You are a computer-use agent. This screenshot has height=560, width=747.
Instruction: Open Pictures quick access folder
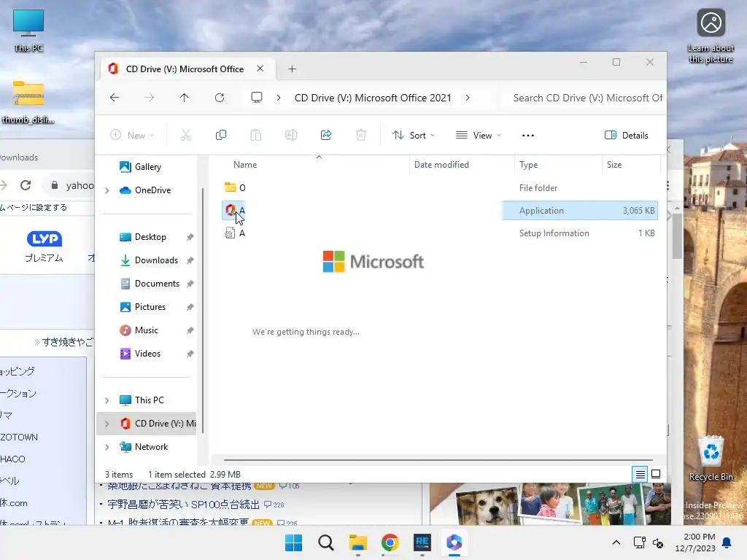pos(150,307)
